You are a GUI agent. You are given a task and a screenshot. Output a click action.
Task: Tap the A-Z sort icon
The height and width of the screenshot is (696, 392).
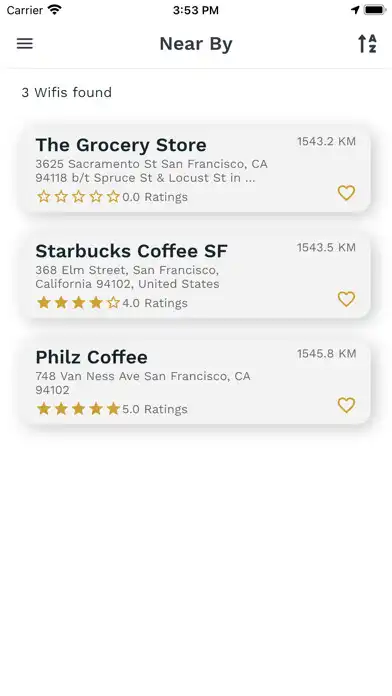pos(368,44)
